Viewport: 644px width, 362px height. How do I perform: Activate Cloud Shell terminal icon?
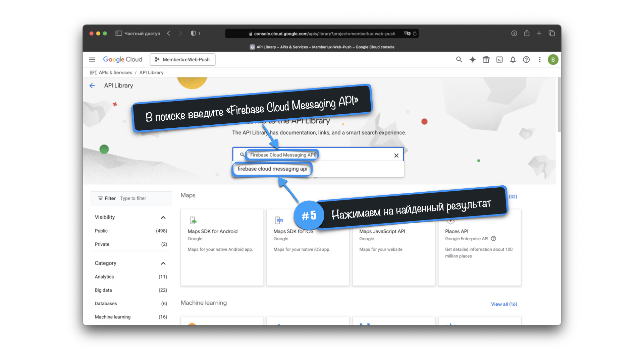click(499, 60)
